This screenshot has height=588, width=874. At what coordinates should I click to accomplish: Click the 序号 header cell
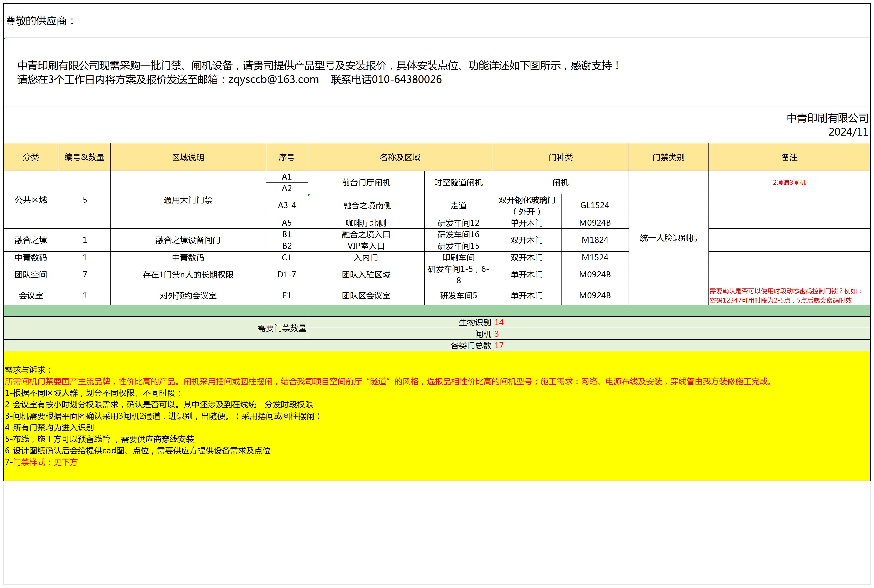[x=287, y=157]
